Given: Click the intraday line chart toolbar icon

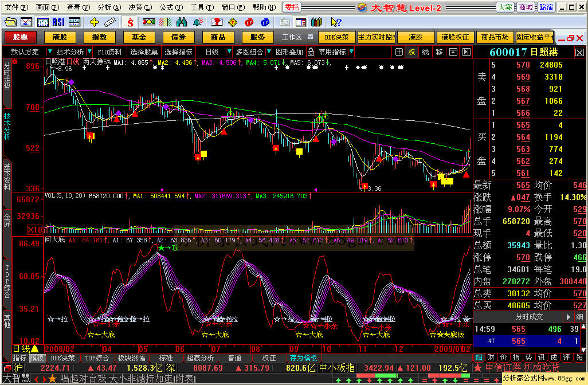Looking at the screenshot, I should click(x=26, y=22).
